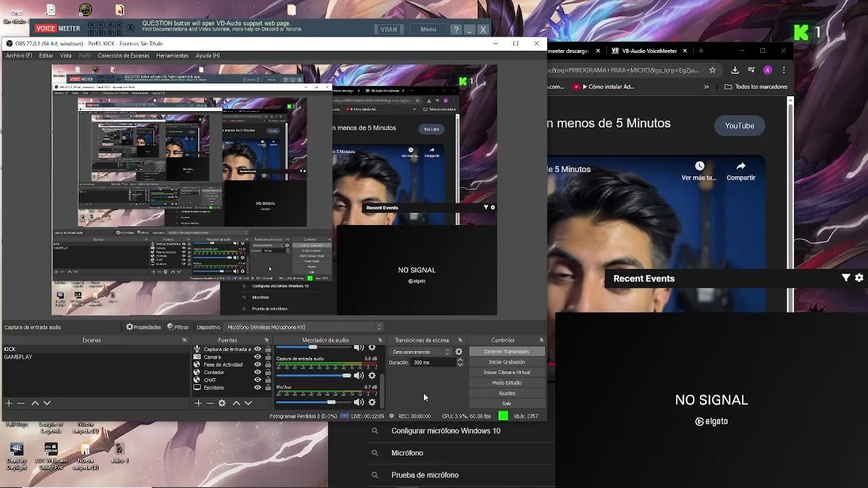Open Chrome downloads icon
This screenshot has height=488, width=868.
pos(735,70)
